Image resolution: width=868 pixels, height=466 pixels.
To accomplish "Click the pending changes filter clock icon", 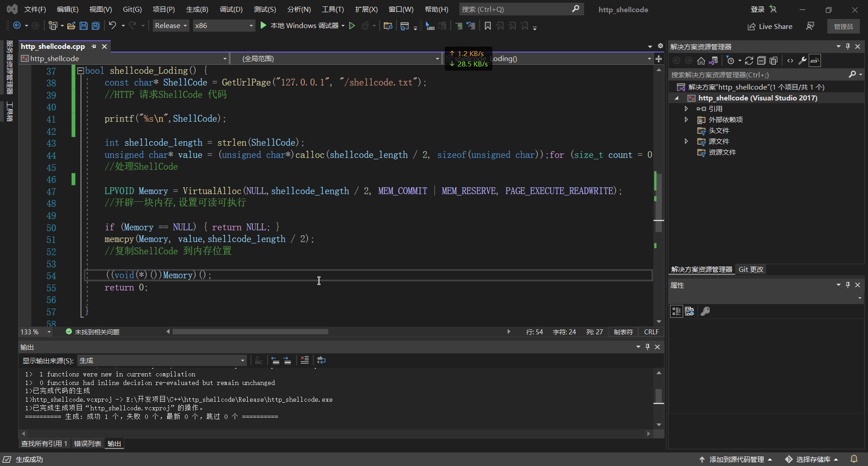I will [731, 61].
